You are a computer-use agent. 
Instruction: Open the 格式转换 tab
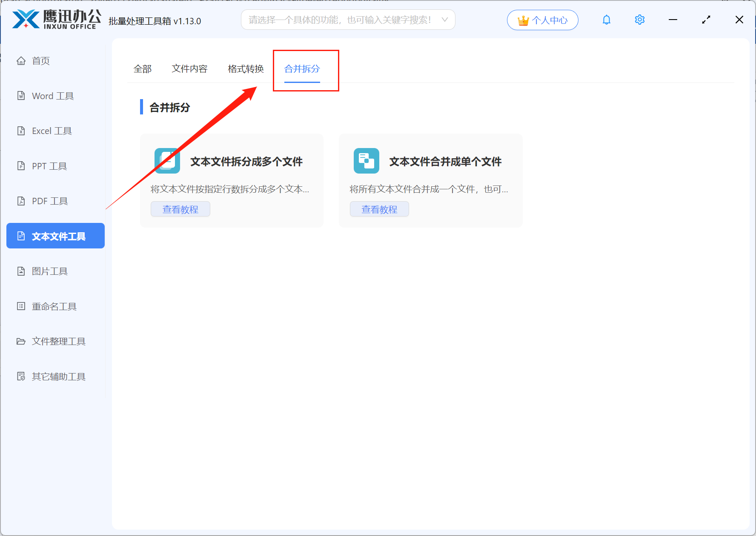click(246, 68)
